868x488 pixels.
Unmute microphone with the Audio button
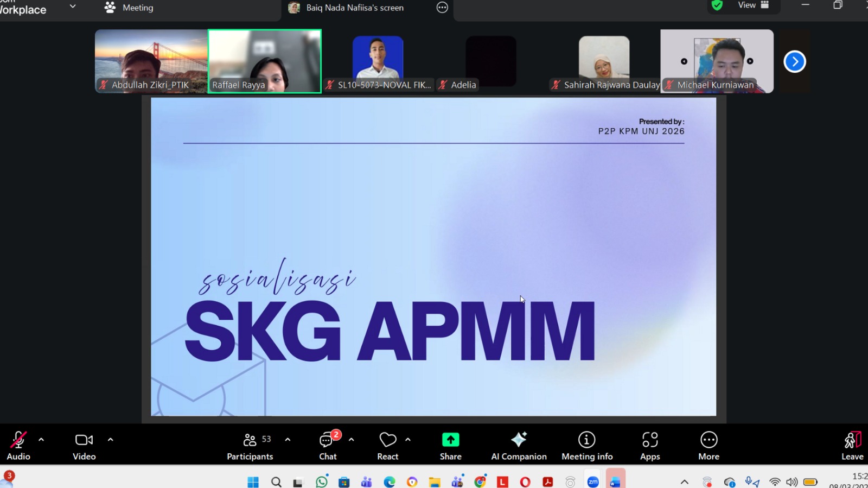(18, 445)
